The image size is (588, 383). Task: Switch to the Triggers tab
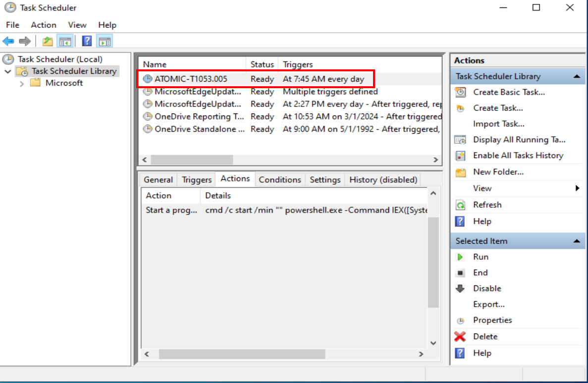(x=197, y=179)
